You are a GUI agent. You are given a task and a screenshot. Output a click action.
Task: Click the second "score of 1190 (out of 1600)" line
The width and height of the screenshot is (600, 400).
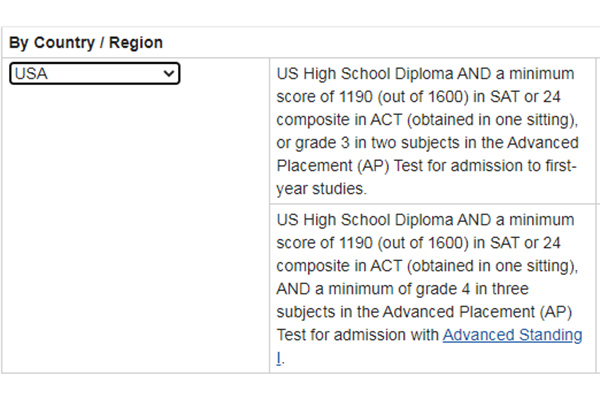tap(418, 243)
